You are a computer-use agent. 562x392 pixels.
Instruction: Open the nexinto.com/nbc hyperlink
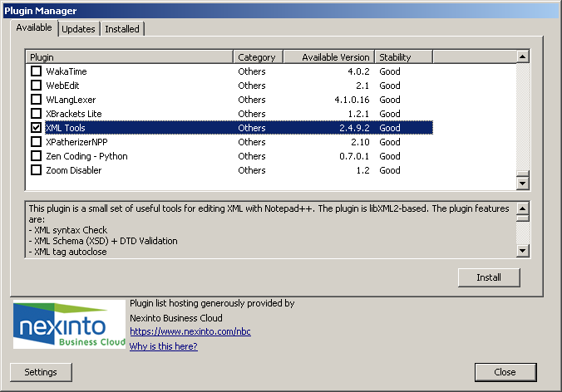pos(190,331)
